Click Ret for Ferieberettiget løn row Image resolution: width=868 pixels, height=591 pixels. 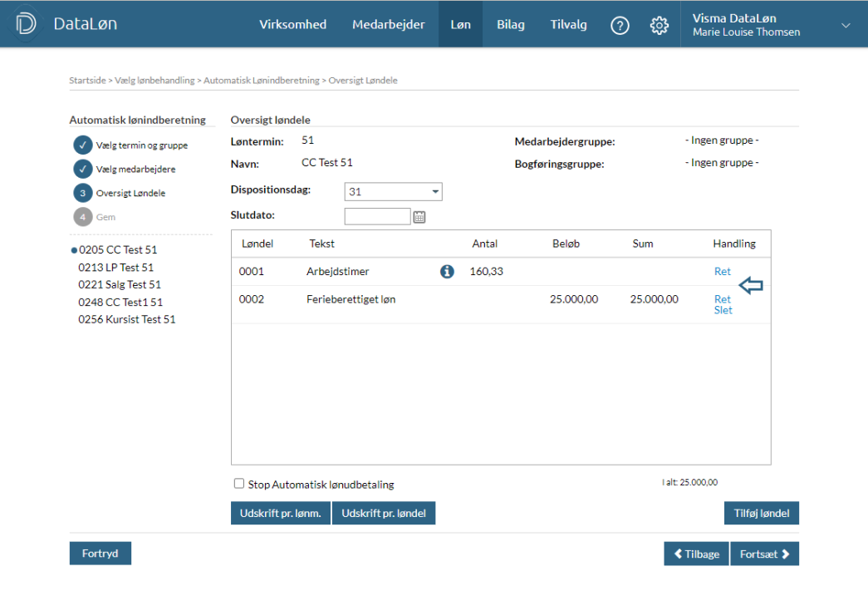[x=722, y=299]
